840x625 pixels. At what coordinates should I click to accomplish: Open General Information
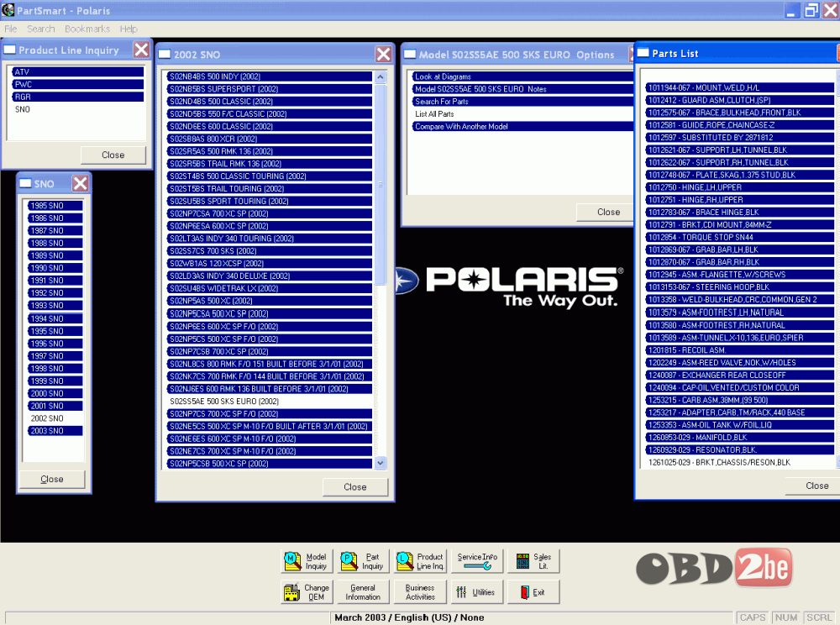pyautogui.click(x=363, y=591)
